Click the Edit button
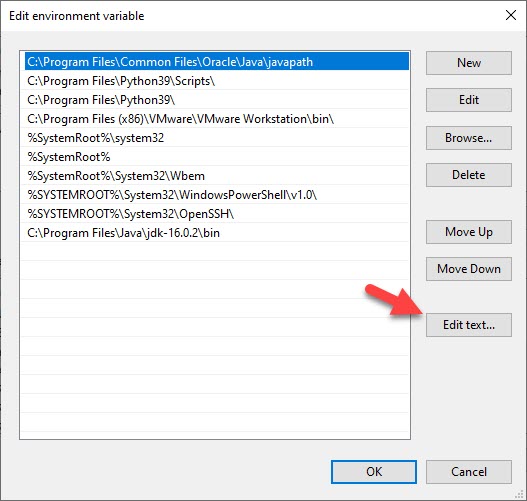Screen dimensions: 527x501 (x=469, y=100)
